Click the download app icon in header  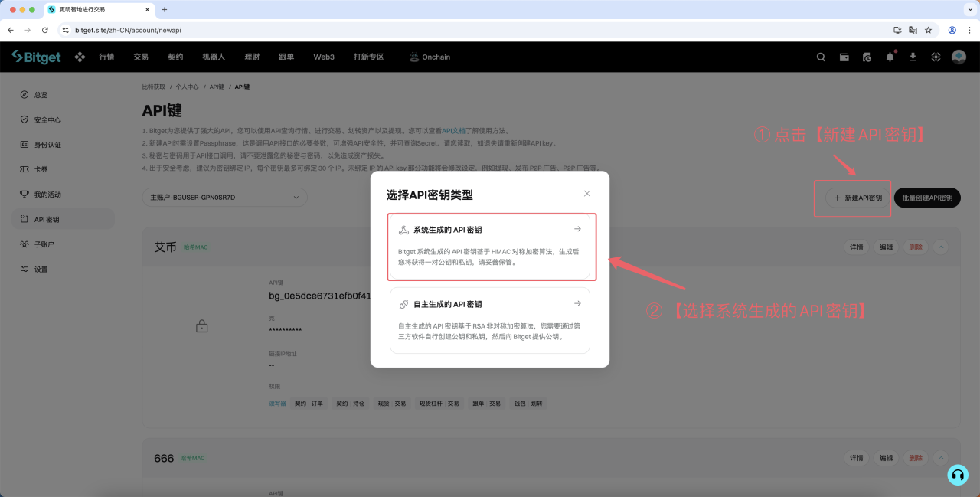tap(913, 57)
